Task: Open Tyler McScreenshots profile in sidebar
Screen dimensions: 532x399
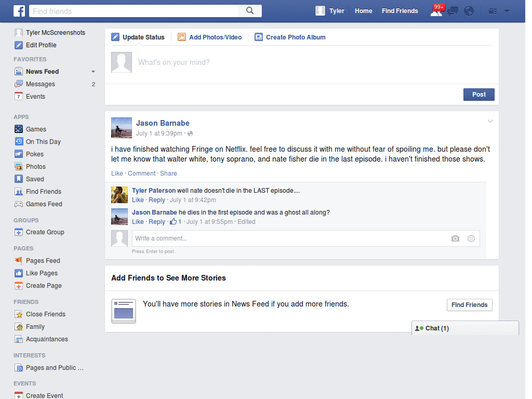Action: coord(50,33)
